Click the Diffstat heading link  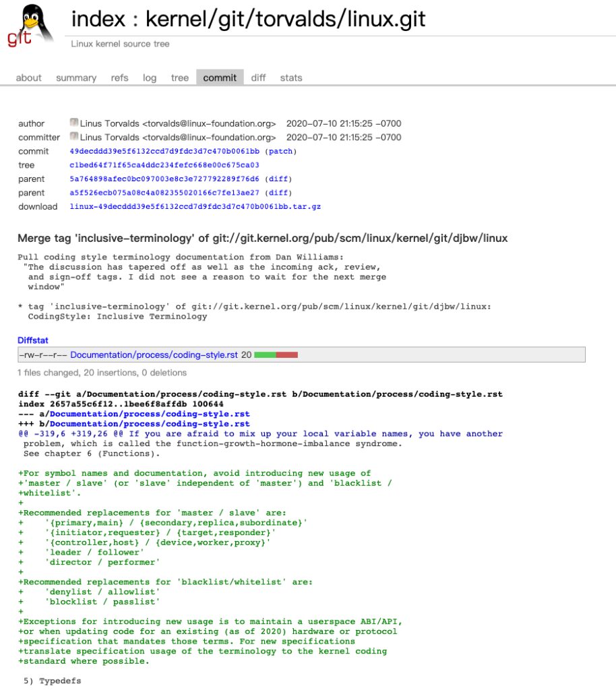33,341
